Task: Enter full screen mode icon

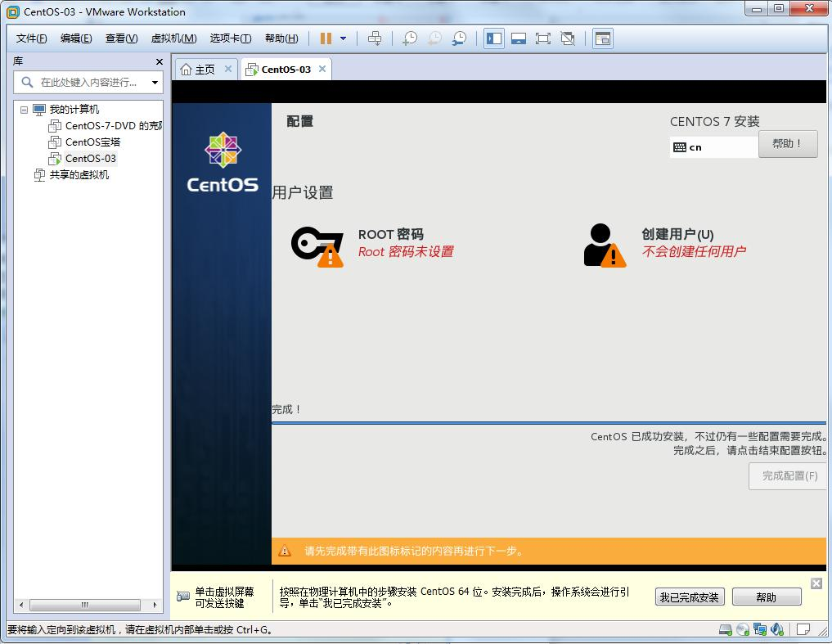Action: coord(543,38)
